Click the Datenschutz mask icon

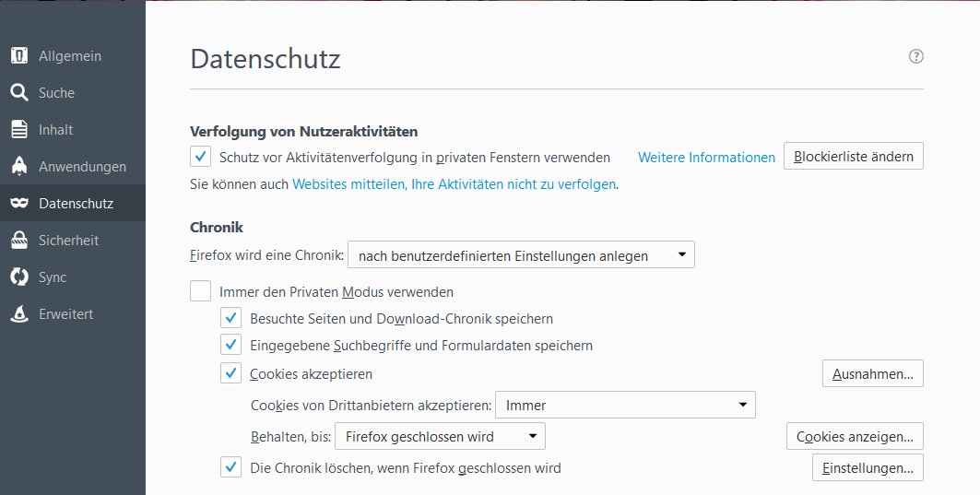(18, 204)
